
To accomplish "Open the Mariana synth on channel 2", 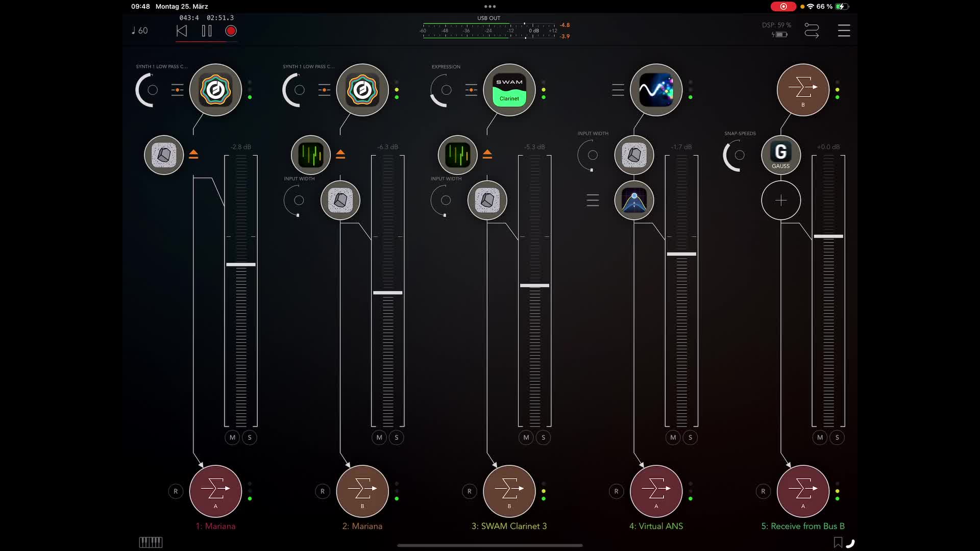I will click(x=362, y=90).
